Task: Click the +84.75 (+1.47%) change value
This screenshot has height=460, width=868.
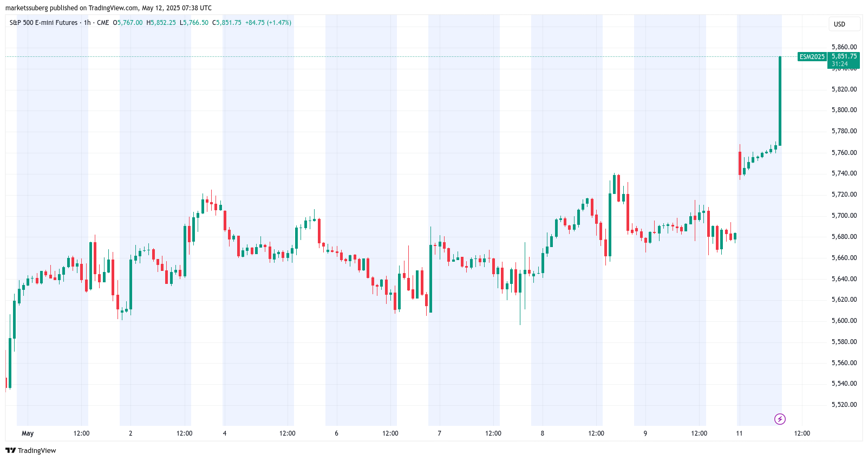Action: coord(268,23)
